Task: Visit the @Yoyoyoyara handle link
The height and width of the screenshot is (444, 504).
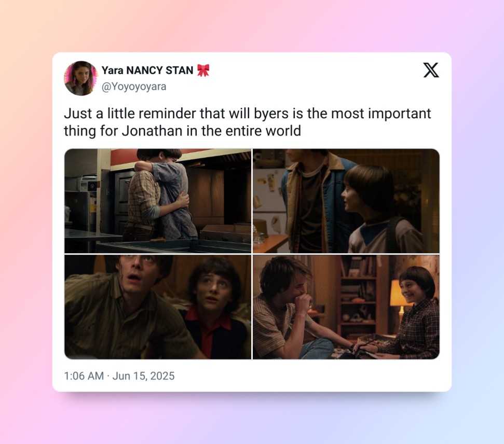Action: 134,87
